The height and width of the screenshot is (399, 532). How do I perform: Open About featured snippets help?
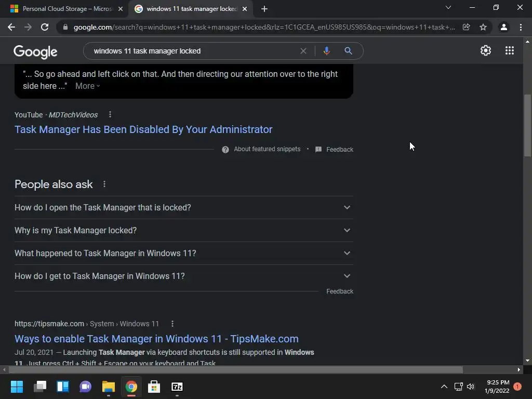(261, 149)
